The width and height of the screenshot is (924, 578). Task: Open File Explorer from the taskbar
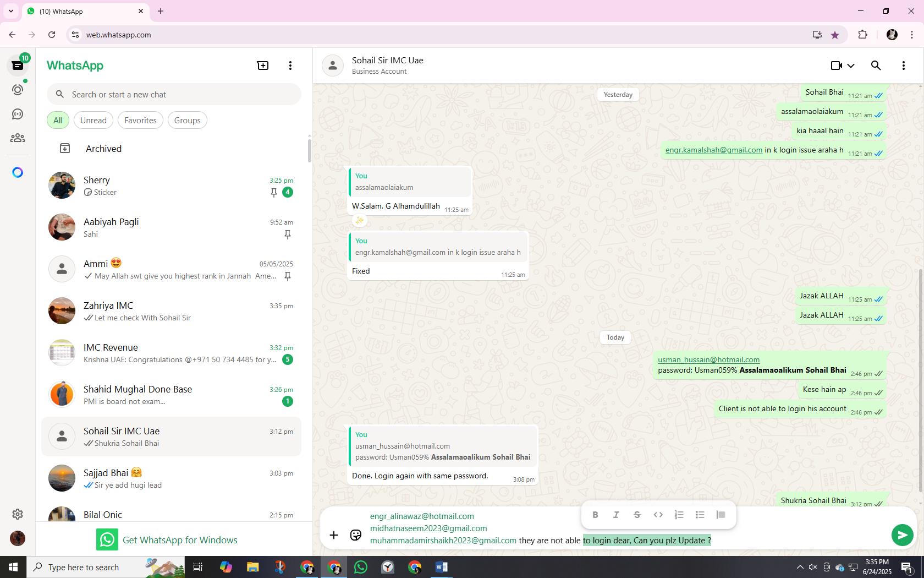(x=253, y=567)
